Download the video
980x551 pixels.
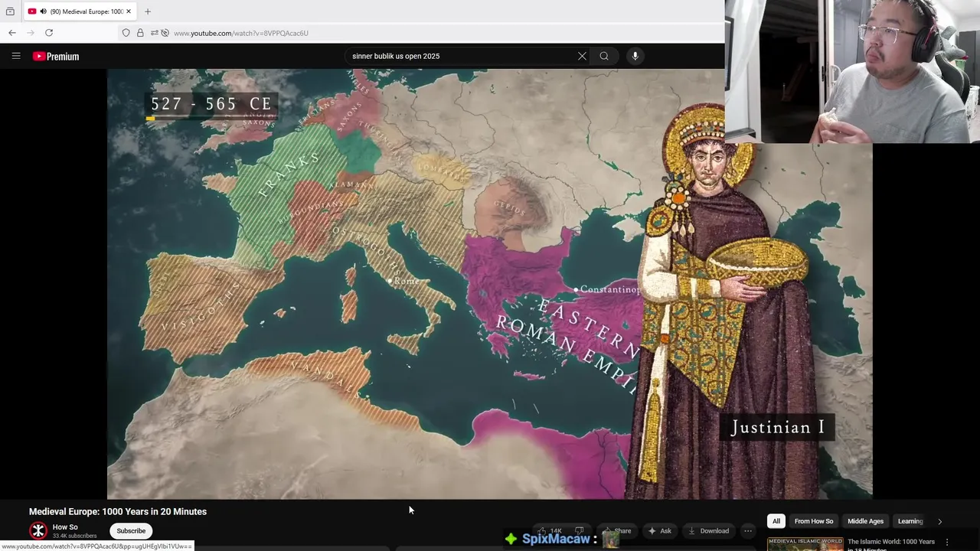coord(708,530)
